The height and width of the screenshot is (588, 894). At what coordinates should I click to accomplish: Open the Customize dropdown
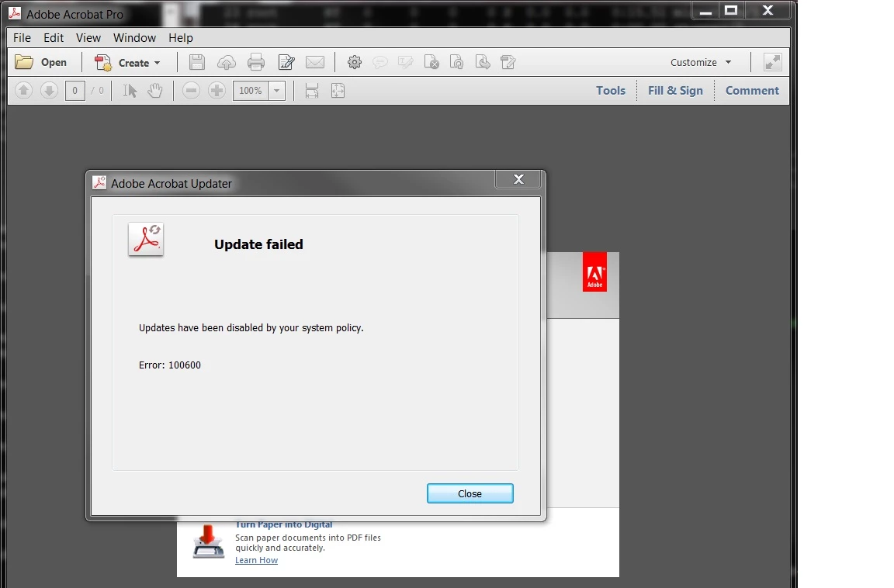point(701,62)
